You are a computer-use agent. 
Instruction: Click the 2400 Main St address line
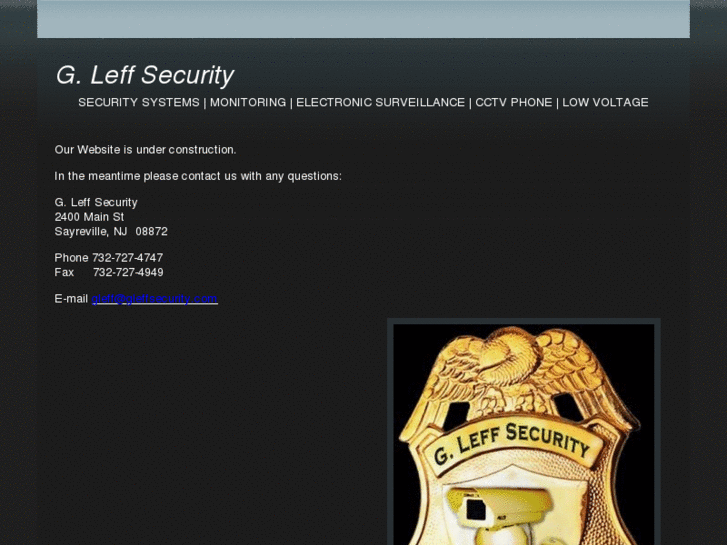89,217
